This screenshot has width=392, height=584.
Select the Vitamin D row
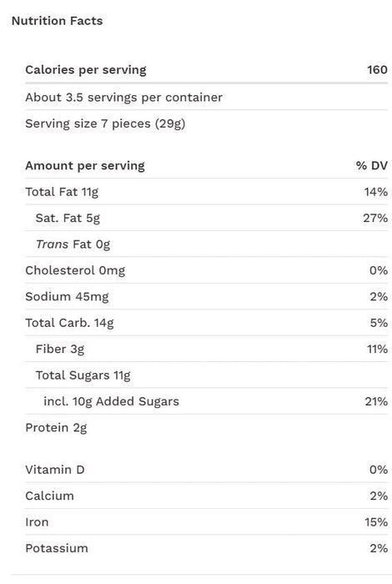(x=206, y=470)
